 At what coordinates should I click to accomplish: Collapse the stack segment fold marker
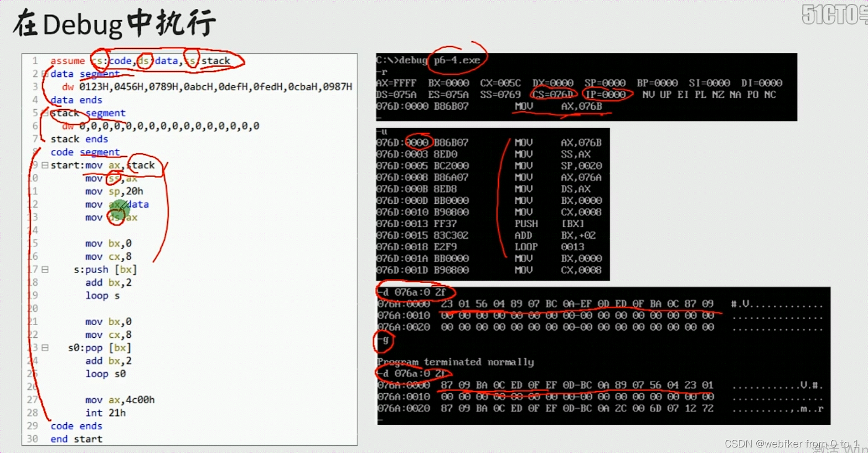click(x=45, y=113)
